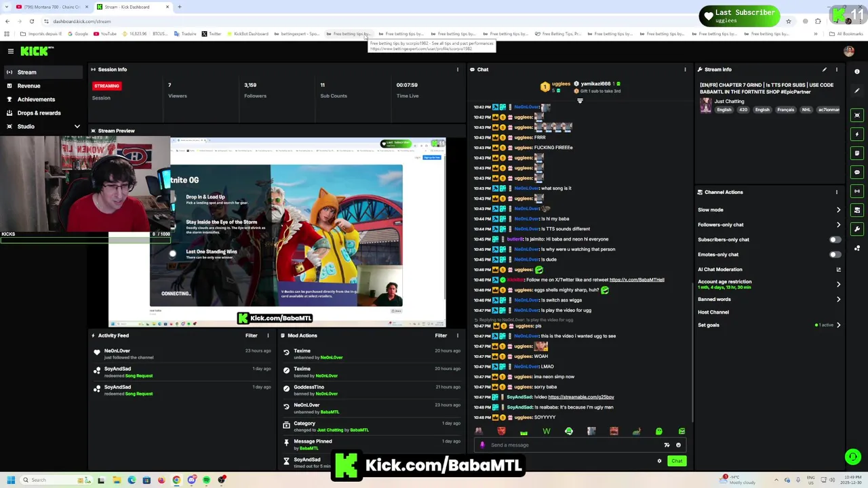Open Activity Feed three-dot menu
The width and height of the screenshot is (868, 488).
click(268, 335)
